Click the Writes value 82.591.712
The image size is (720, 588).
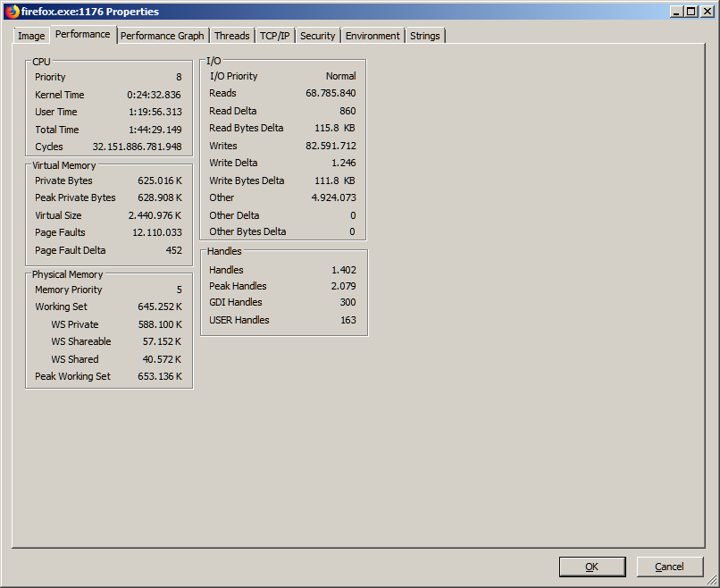click(x=331, y=146)
